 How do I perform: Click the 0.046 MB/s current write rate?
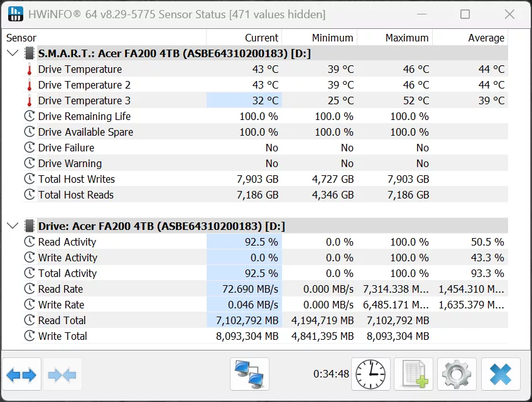(252, 304)
